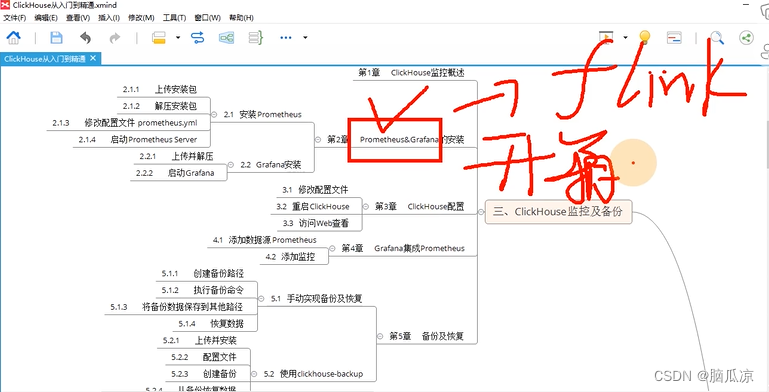The width and height of the screenshot is (769, 392).
Task: Open the 编辑(E) menu
Action: pyautogui.click(x=46, y=18)
